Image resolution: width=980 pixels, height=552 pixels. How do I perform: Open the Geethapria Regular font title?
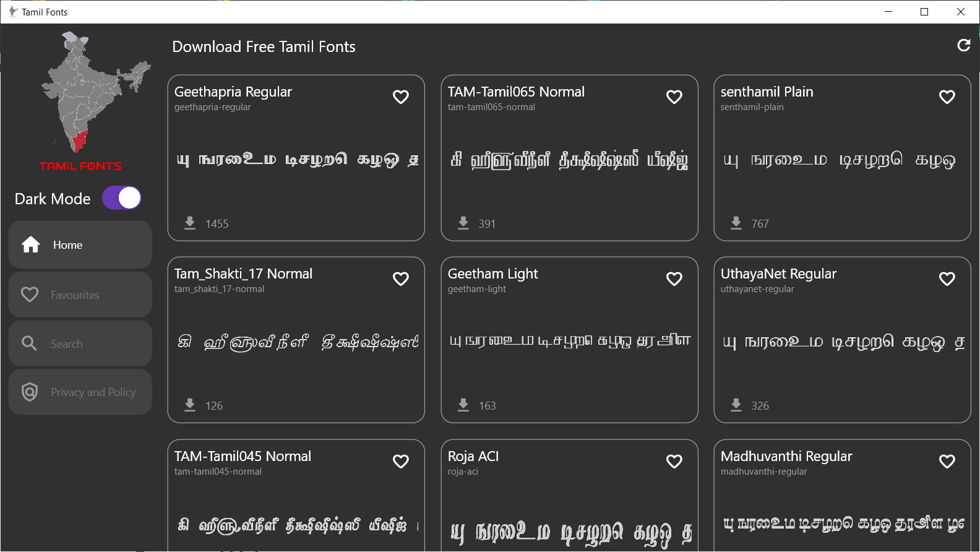click(x=233, y=92)
